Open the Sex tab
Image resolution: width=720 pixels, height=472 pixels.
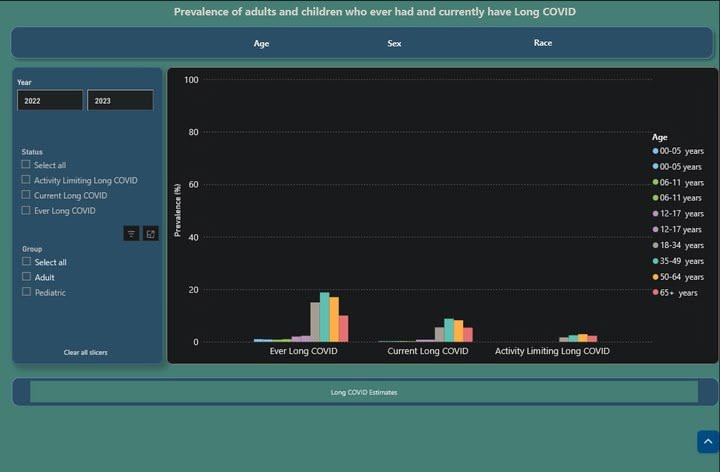(x=394, y=43)
